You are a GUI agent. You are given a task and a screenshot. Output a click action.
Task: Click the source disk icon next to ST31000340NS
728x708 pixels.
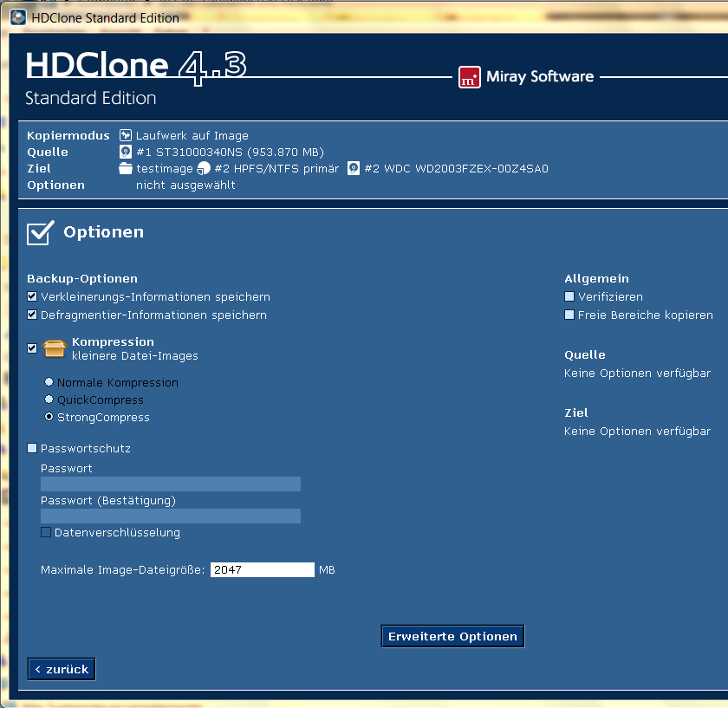pyautogui.click(x=126, y=152)
